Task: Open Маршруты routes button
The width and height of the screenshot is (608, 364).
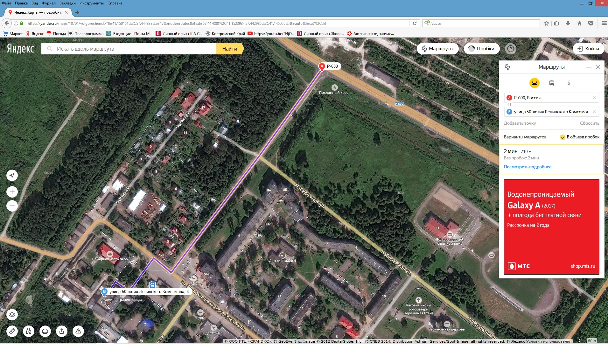Action: (438, 49)
